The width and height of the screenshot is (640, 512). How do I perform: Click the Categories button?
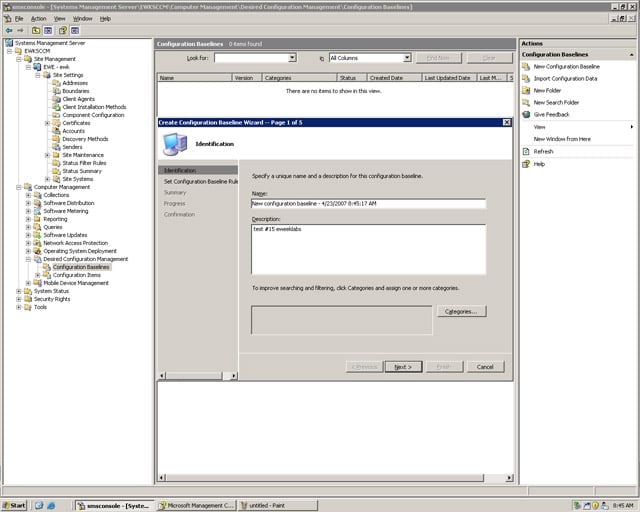pos(461,312)
